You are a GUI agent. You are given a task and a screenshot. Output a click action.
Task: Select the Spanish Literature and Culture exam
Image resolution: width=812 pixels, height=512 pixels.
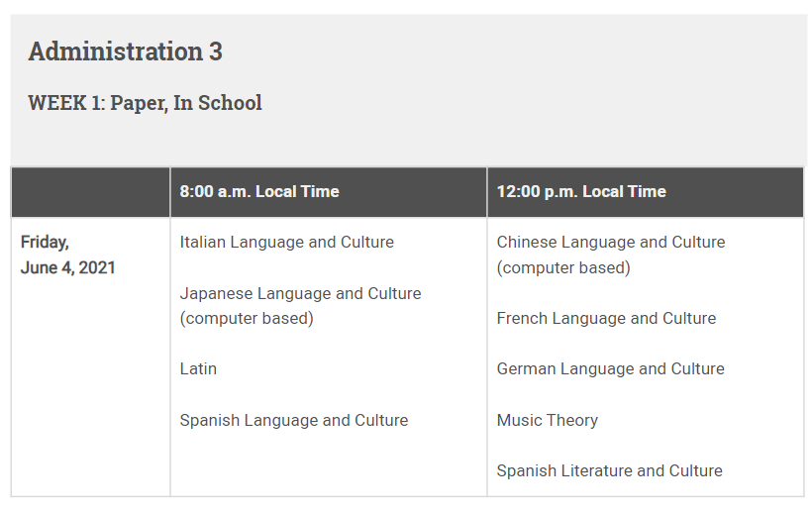coord(609,471)
